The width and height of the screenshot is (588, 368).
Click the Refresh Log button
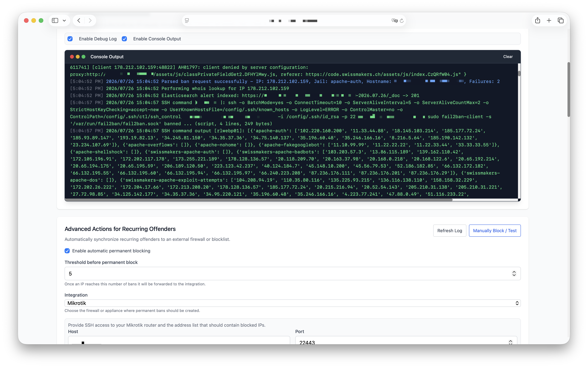[x=449, y=230]
